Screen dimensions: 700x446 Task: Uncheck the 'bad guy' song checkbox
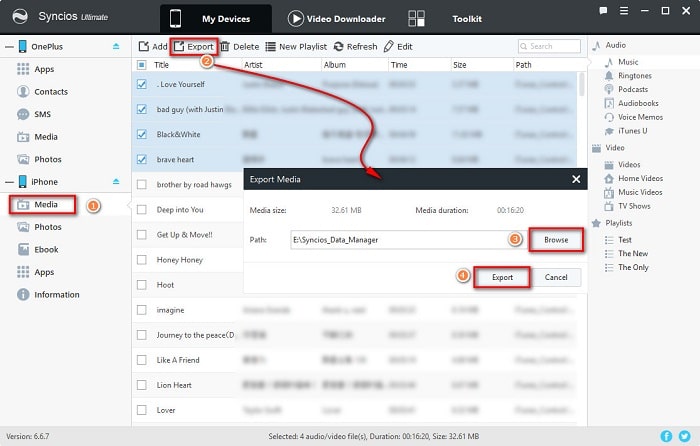coord(141,109)
